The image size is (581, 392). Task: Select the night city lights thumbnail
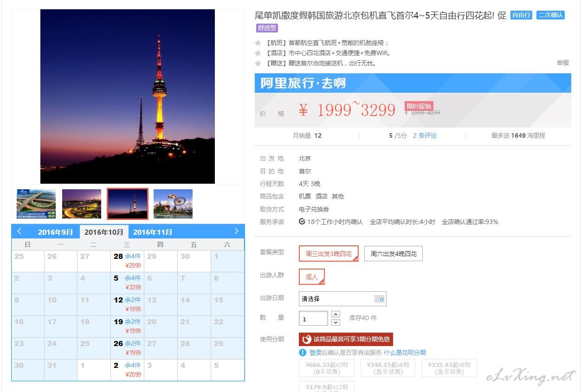pos(82,204)
